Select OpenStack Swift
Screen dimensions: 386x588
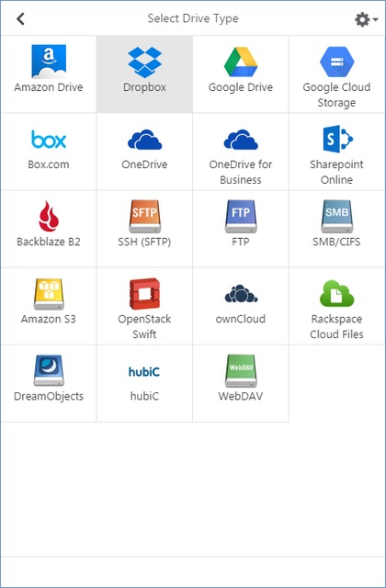click(145, 306)
